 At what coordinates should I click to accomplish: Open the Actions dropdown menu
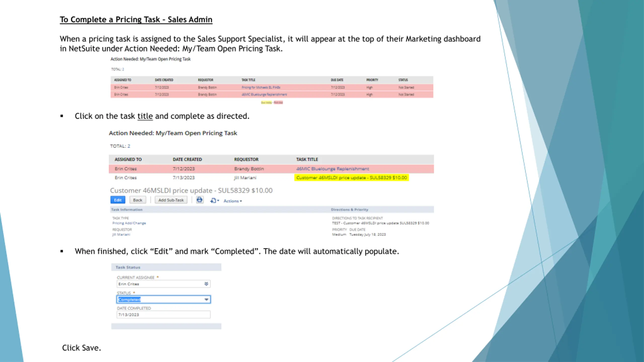pos(232,201)
